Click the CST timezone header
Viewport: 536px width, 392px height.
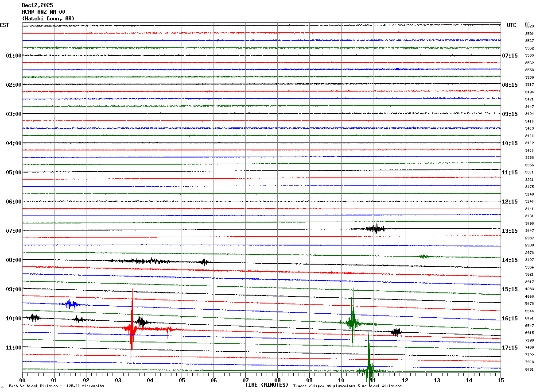(4, 25)
